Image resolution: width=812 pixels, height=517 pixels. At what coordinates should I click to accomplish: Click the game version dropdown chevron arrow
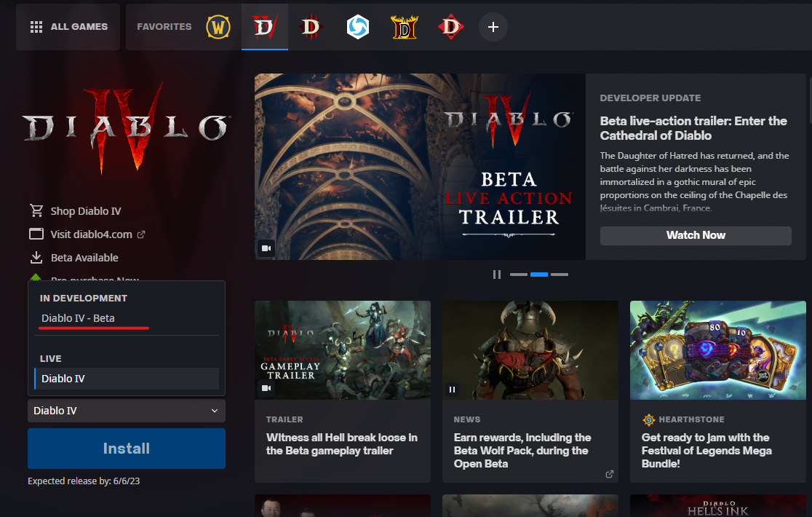(x=215, y=411)
